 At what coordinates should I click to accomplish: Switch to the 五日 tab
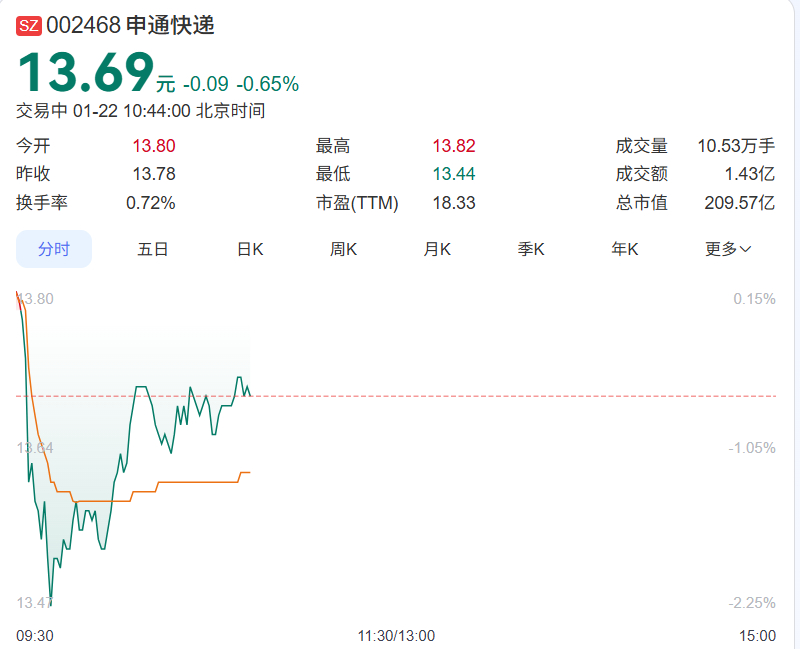153,249
